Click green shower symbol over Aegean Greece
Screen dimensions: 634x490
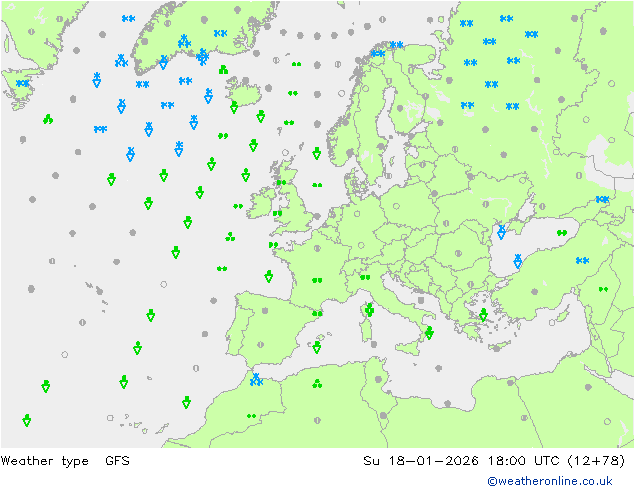[x=483, y=315]
